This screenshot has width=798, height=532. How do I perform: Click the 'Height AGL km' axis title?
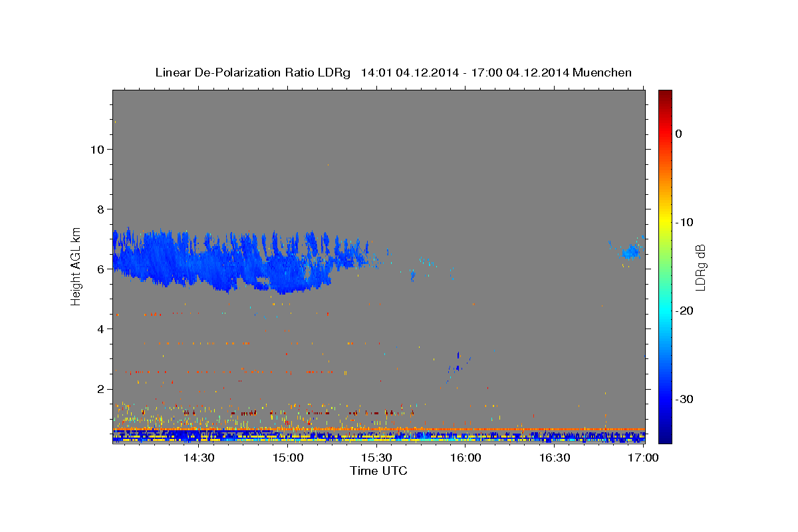click(76, 265)
